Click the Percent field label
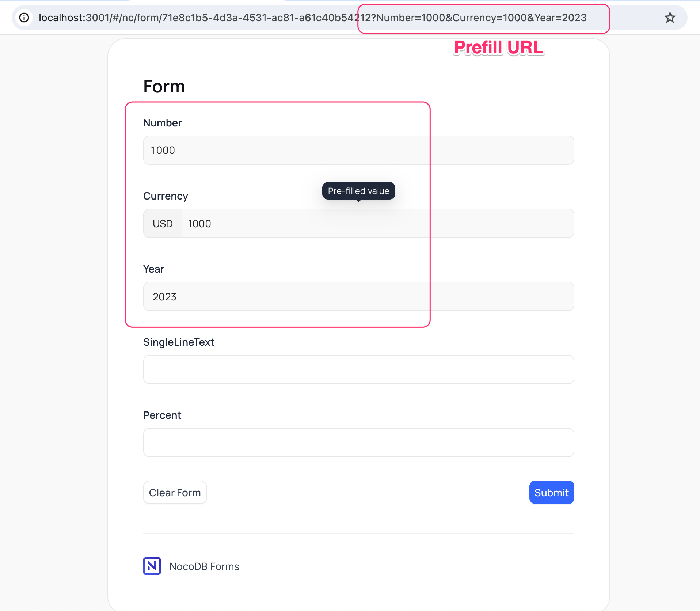 point(162,415)
